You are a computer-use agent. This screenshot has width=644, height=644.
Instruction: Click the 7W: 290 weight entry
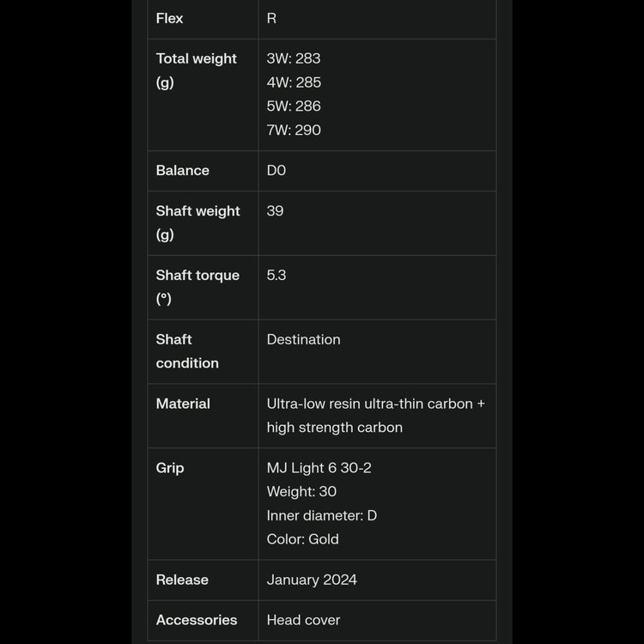pyautogui.click(x=294, y=131)
